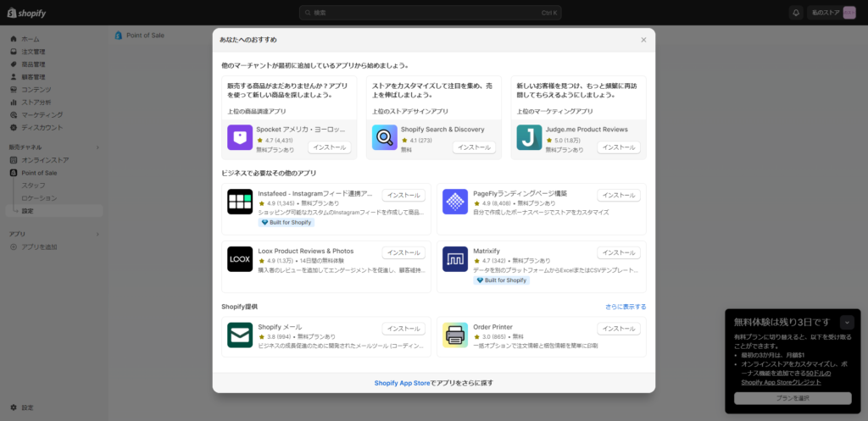Click the Shopify Search & Discovery app icon
The width and height of the screenshot is (868, 421).
[x=385, y=137]
